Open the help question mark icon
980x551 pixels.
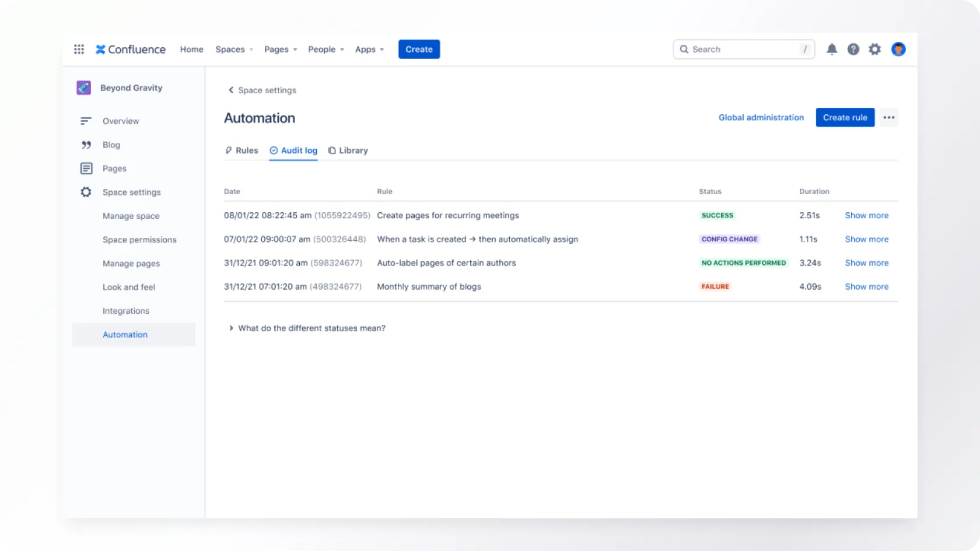coord(853,50)
